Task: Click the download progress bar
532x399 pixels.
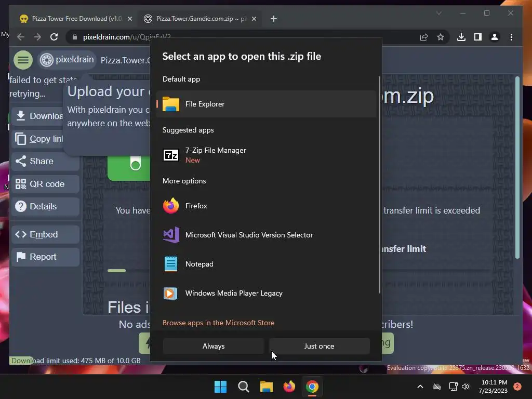Action: 117,271
